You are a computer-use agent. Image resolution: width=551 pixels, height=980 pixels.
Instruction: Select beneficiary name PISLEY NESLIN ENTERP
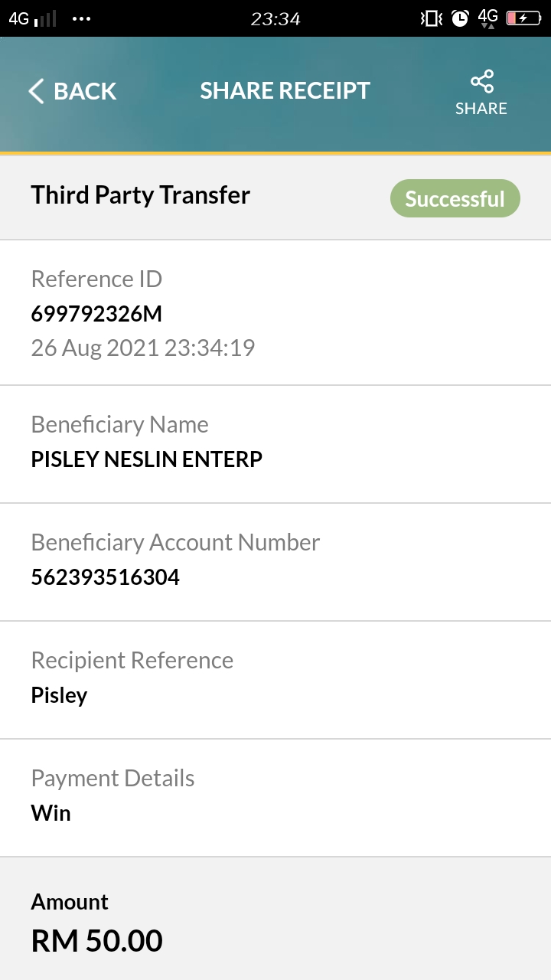(x=147, y=459)
